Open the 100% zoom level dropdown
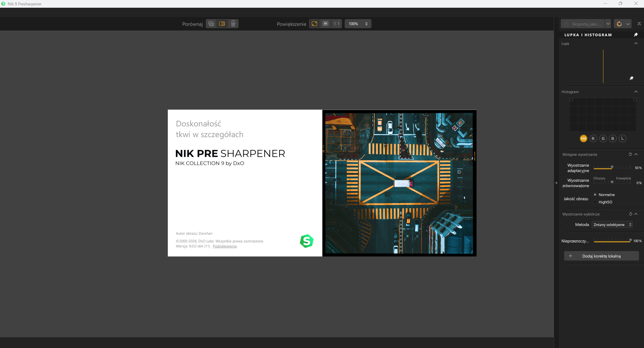Viewport: 644px width, 348px height. click(x=358, y=24)
